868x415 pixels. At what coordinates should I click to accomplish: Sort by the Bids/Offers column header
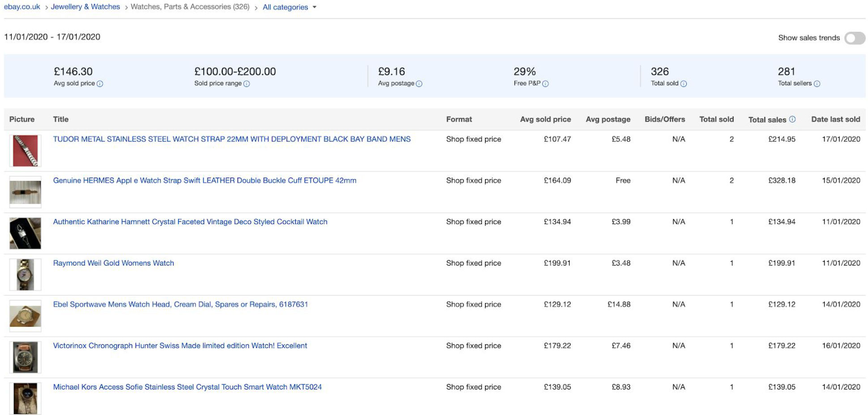pyautogui.click(x=665, y=119)
